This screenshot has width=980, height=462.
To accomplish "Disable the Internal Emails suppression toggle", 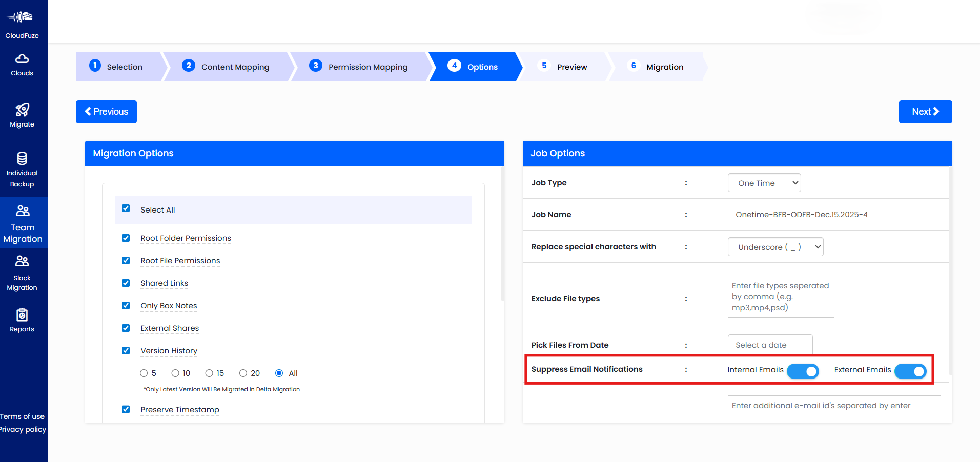I will (x=803, y=371).
